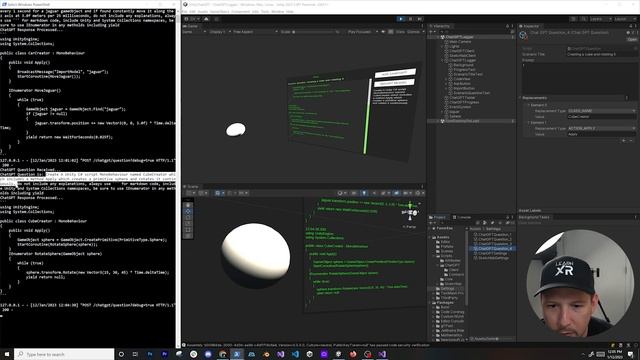Click the Windows Start button
Image resolution: width=640 pixels, height=360 pixels.
(7, 354)
